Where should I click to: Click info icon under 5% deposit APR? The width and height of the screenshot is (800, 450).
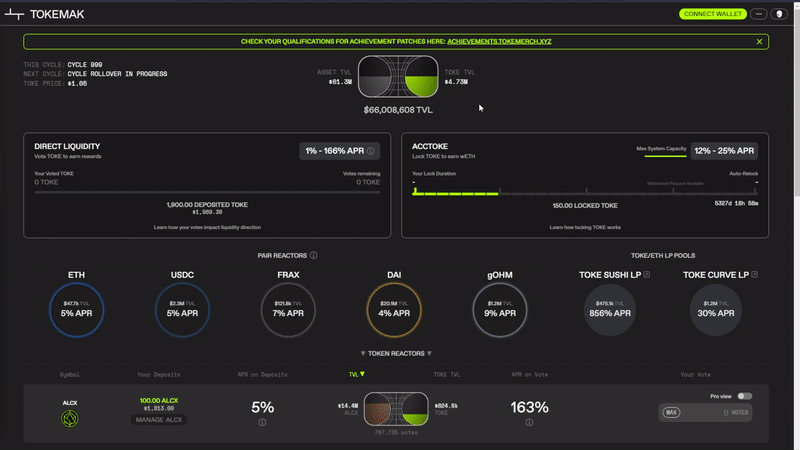coord(262,422)
